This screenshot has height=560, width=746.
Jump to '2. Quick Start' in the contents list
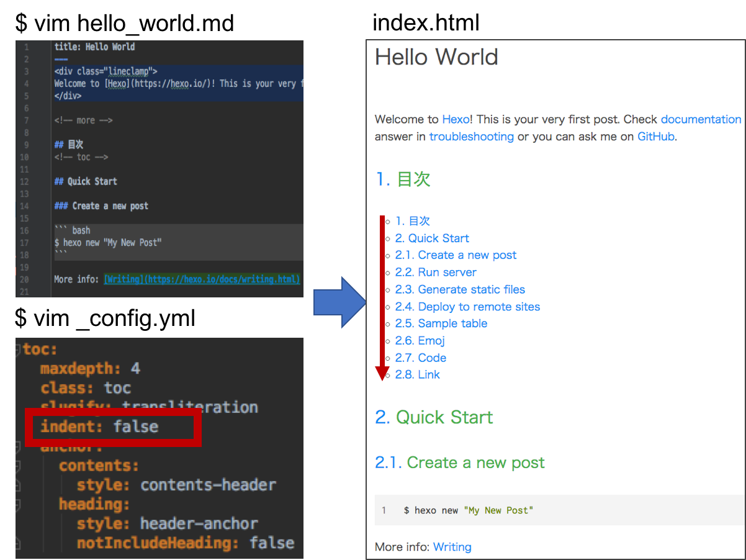[432, 238]
